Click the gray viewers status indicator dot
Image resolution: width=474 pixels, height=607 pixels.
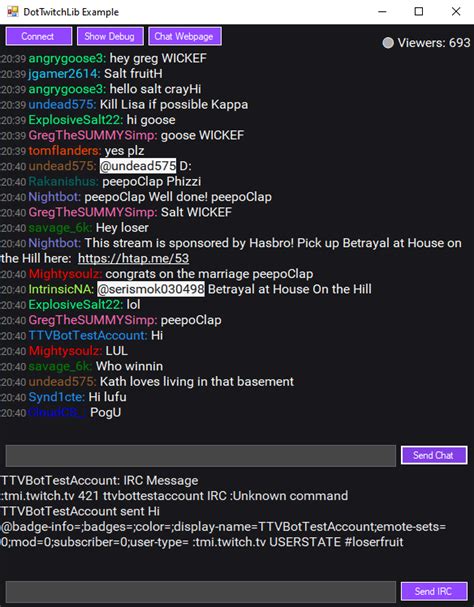(x=388, y=43)
